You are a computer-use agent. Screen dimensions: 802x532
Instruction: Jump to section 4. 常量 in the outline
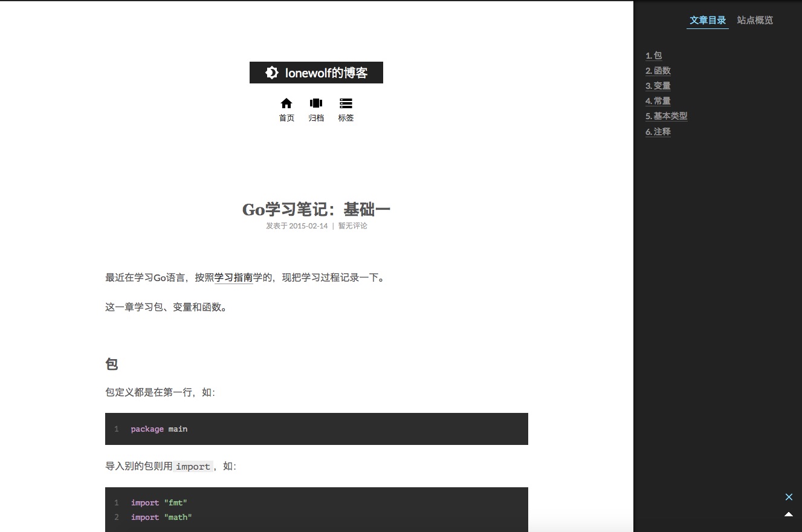[x=658, y=100]
